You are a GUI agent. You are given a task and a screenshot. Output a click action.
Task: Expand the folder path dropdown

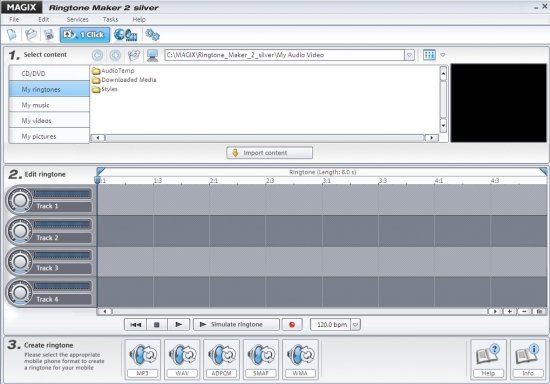point(409,55)
